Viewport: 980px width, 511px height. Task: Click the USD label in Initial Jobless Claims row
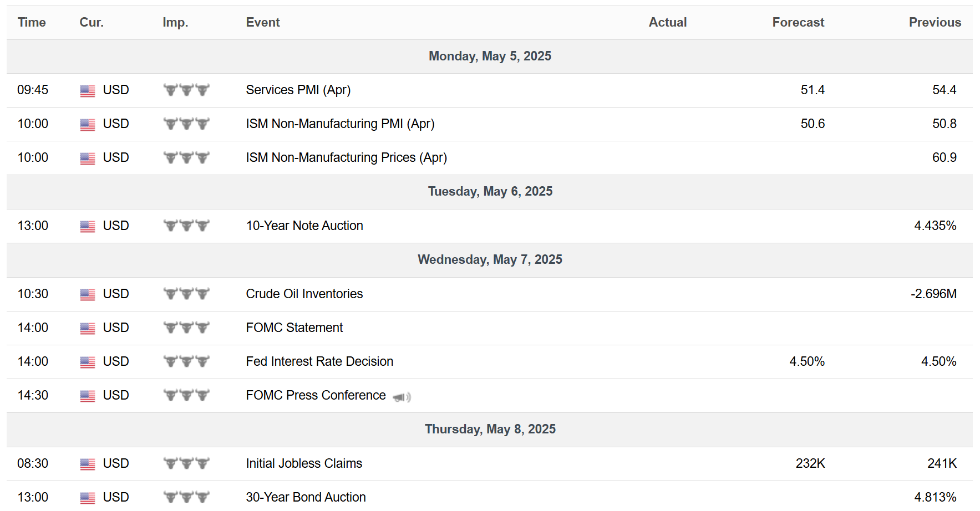pyautogui.click(x=116, y=463)
